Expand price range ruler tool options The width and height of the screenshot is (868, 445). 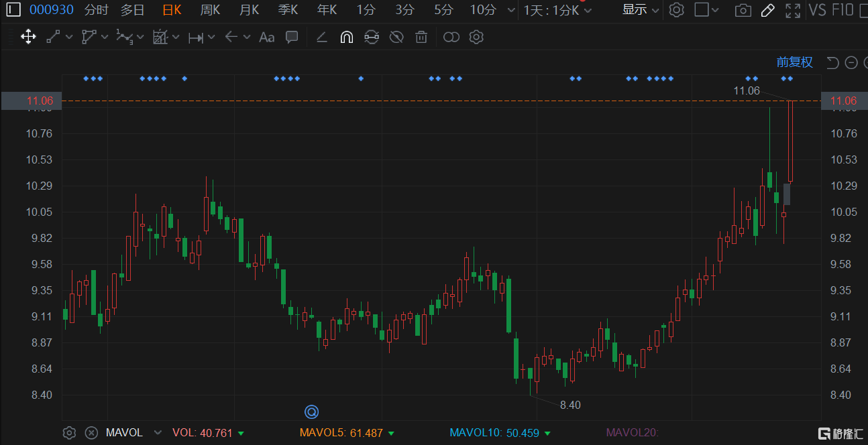[x=211, y=38]
